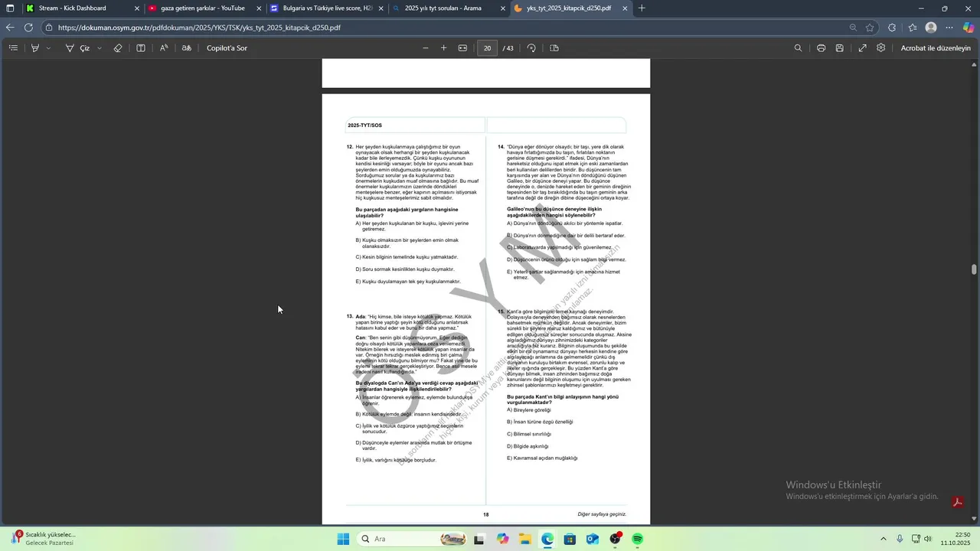Open the favorites list

pyautogui.click(x=913, y=28)
